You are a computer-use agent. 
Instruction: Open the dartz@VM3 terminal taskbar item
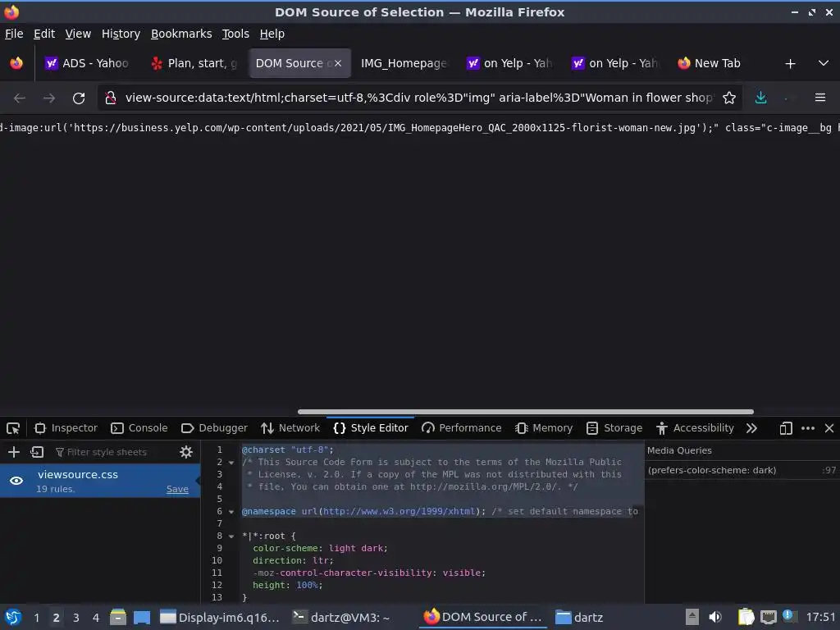click(341, 618)
